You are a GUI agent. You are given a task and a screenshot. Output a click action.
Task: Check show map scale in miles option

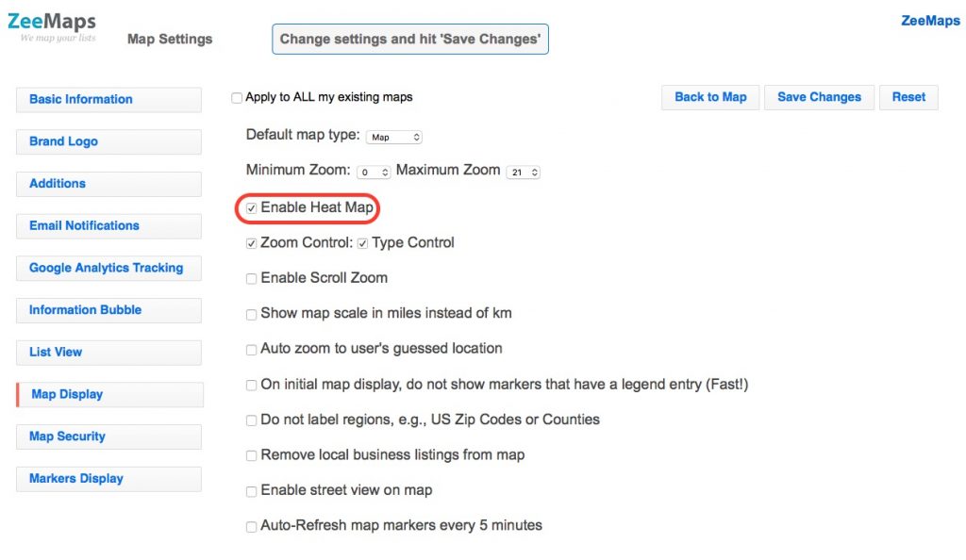pos(251,315)
